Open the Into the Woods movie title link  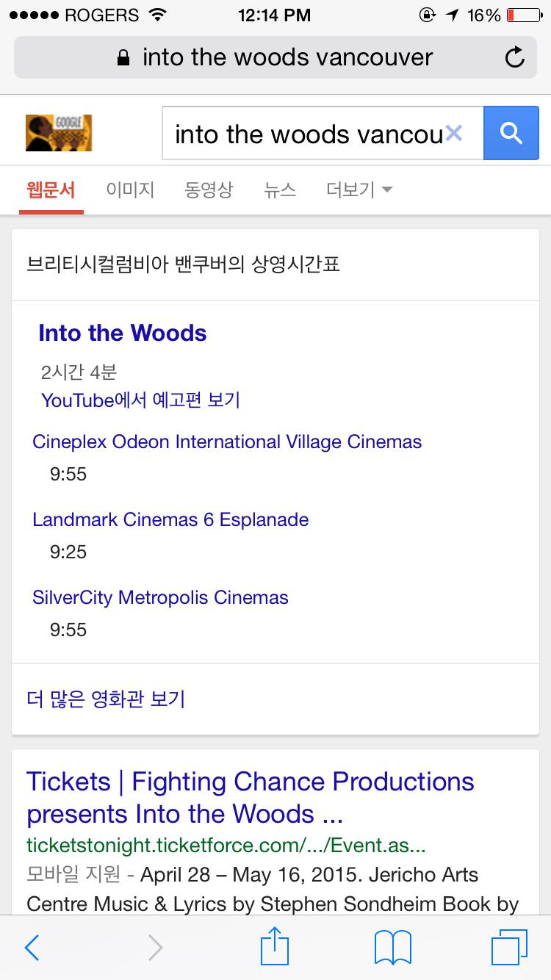(x=123, y=333)
